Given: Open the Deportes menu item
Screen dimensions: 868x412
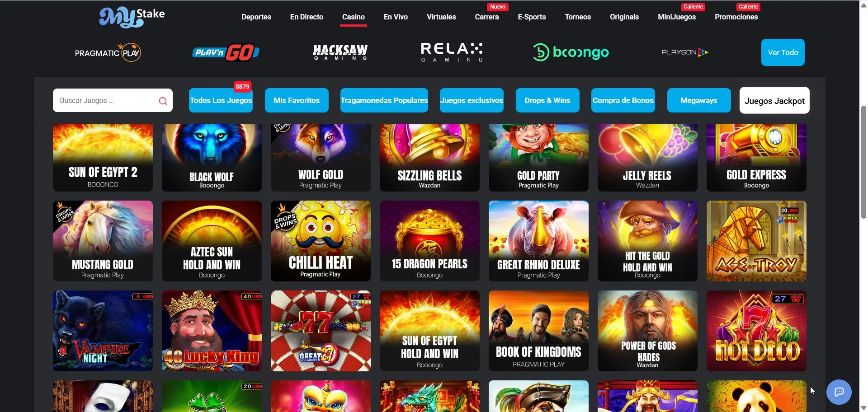Looking at the screenshot, I should click(256, 17).
